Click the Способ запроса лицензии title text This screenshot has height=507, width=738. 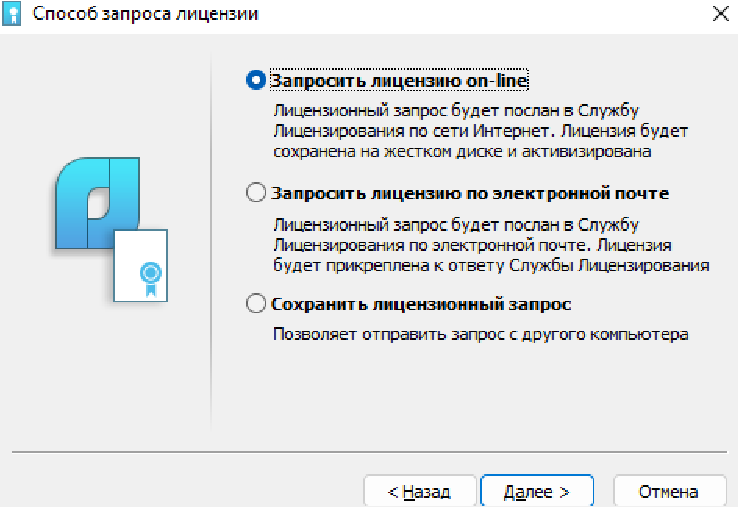(145, 14)
